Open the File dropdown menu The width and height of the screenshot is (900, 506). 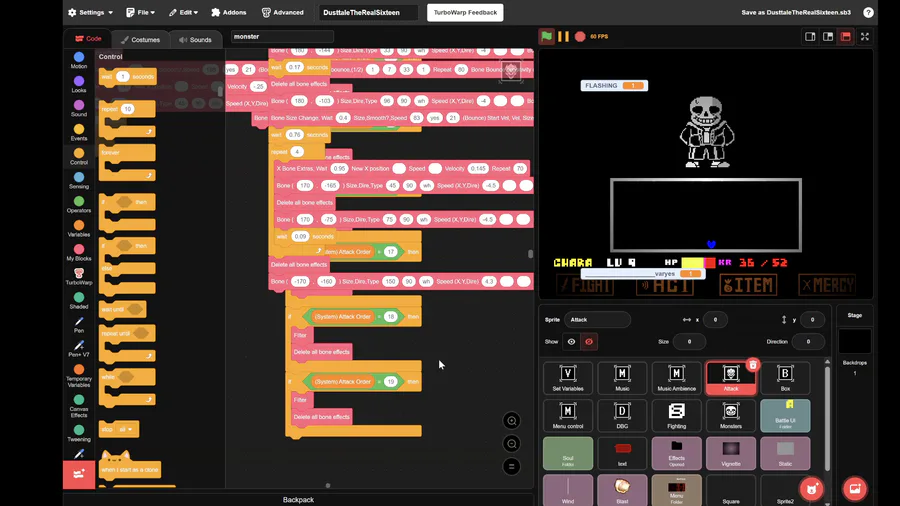pyautogui.click(x=141, y=12)
